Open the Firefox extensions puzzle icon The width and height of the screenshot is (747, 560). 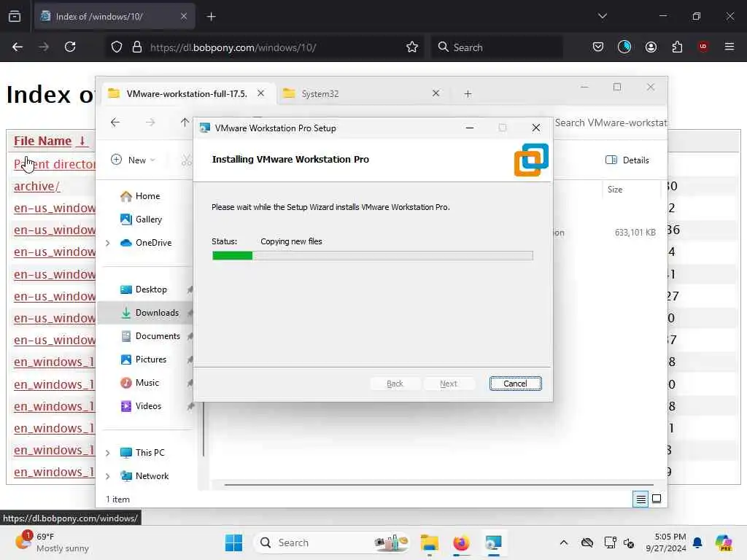point(677,47)
